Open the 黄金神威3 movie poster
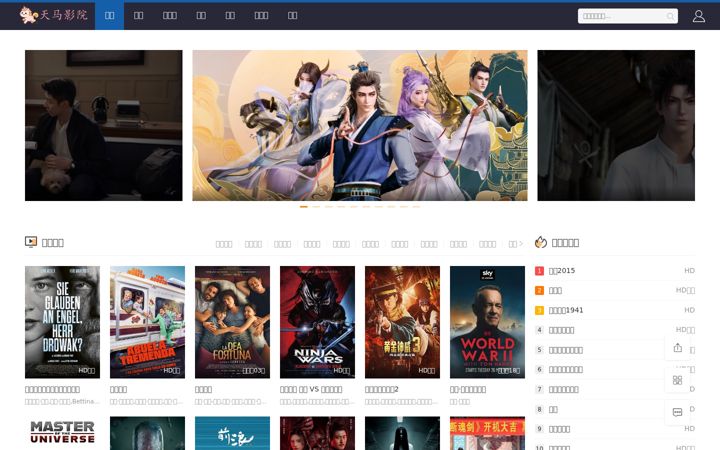Screen dimensions: 720x450 (x=402, y=322)
